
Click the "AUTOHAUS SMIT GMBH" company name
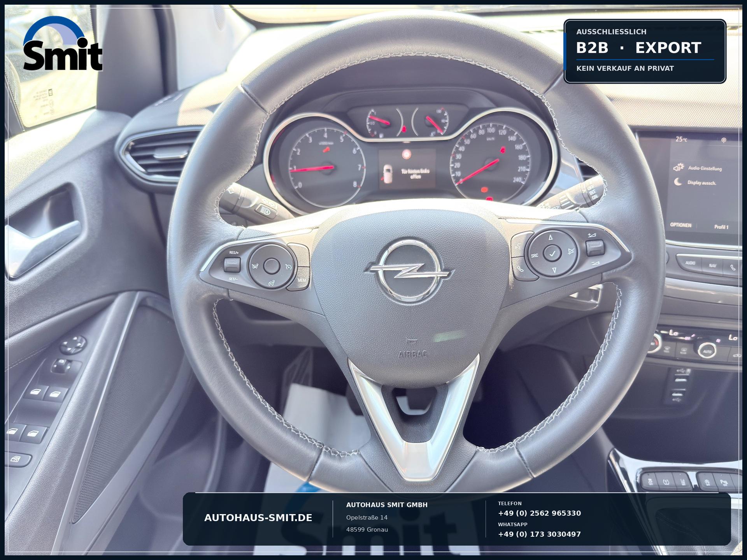(387, 505)
